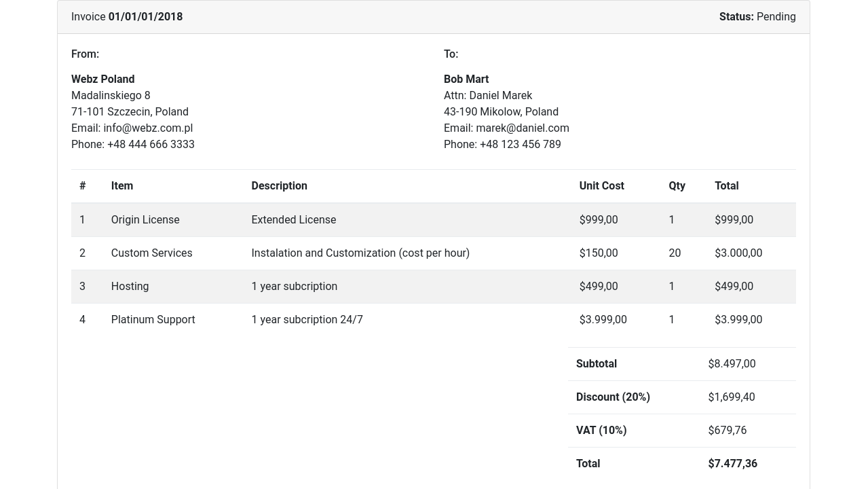Image resolution: width=868 pixels, height=489 pixels.
Task: Click the Qty column header
Action: (677, 185)
